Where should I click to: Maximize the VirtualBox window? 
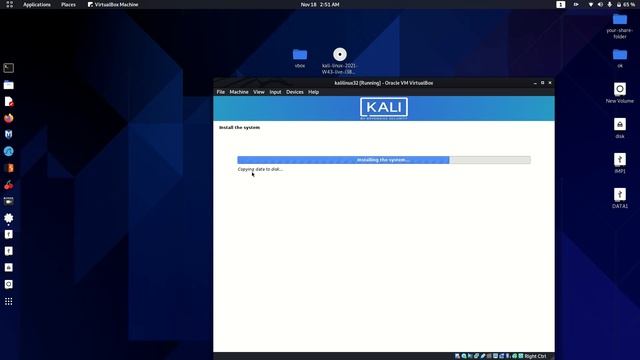tap(542, 83)
